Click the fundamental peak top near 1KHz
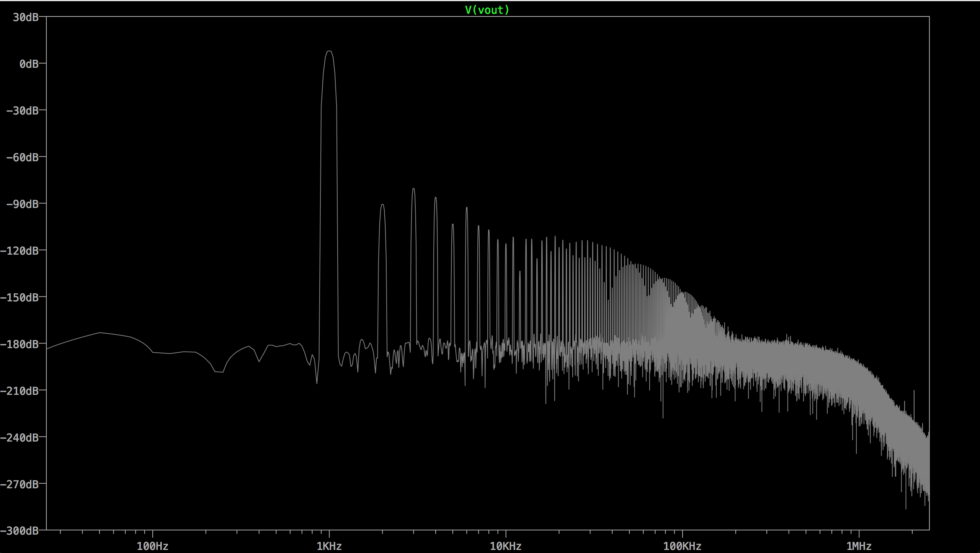 (x=329, y=51)
